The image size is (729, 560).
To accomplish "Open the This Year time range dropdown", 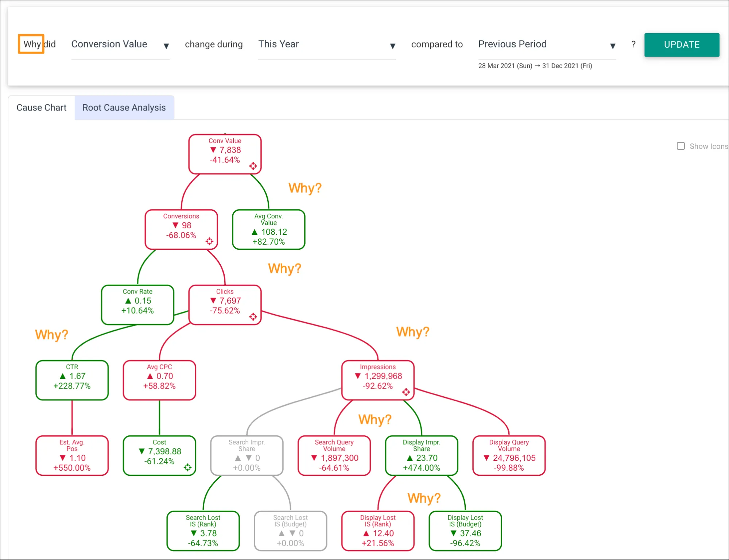I will click(x=392, y=46).
